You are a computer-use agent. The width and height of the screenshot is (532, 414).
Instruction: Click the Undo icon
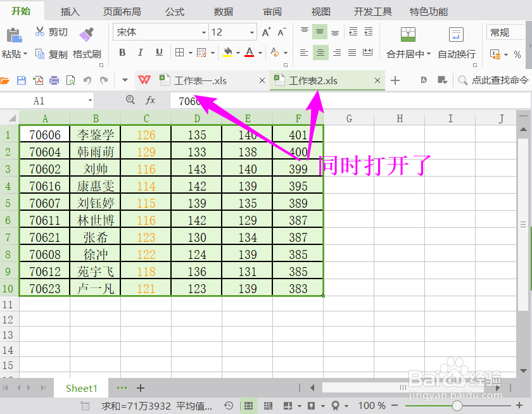pyautogui.click(x=89, y=80)
